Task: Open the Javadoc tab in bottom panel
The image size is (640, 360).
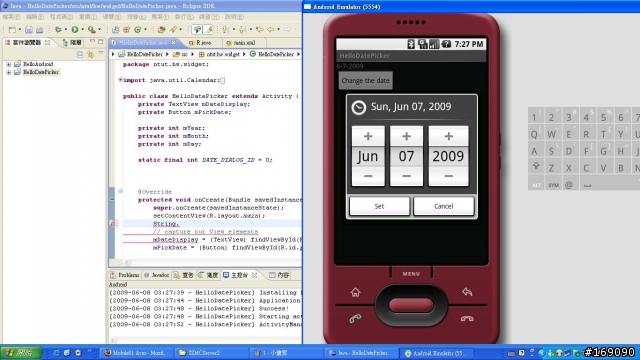Action: [157, 276]
